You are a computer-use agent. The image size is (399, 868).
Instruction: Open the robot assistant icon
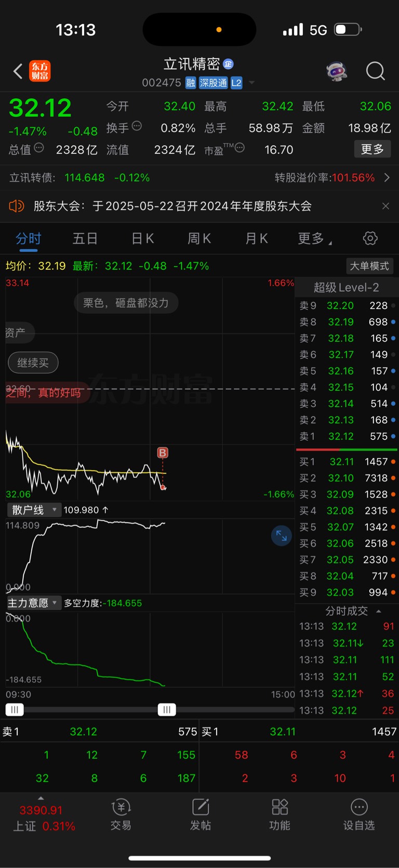(x=337, y=71)
